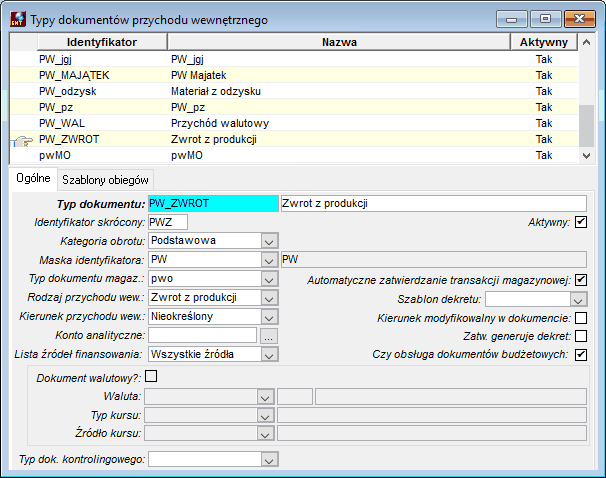The height and width of the screenshot is (478, 606).
Task: Click the Przychód walutowy name cell
Action: [220, 123]
